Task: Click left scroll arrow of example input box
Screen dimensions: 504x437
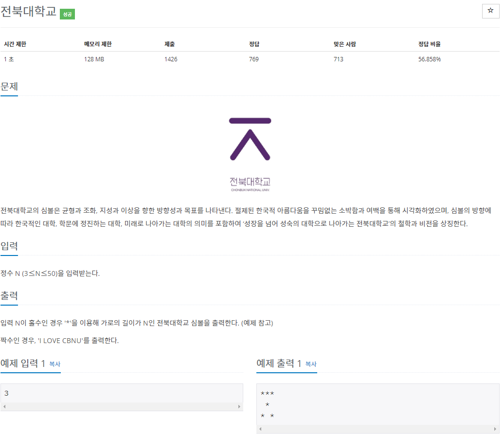Action: tap(4, 406)
